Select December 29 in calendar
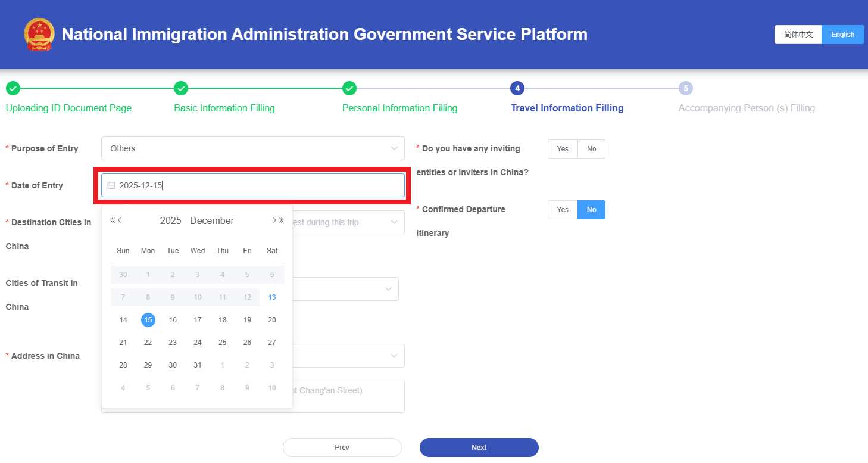Image resolution: width=868 pixels, height=463 pixels. 148,365
